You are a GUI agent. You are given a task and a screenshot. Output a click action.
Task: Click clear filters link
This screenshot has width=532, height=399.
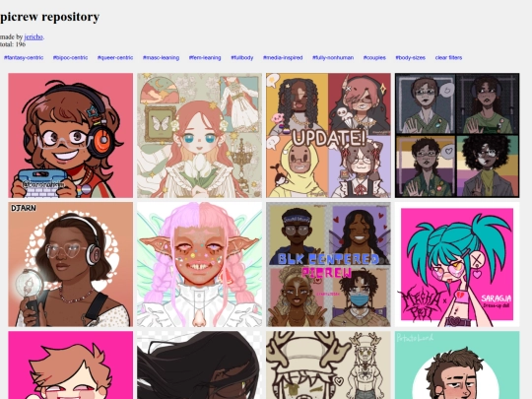pos(448,58)
